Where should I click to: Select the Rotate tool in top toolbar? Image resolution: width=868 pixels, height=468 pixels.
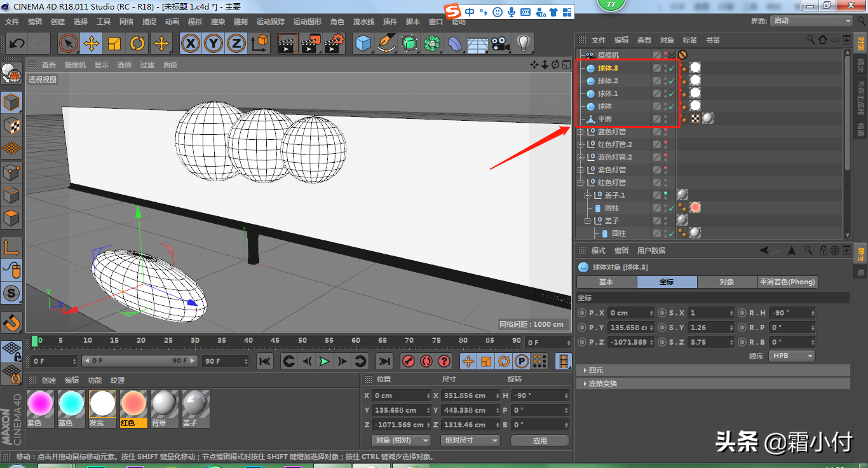137,44
